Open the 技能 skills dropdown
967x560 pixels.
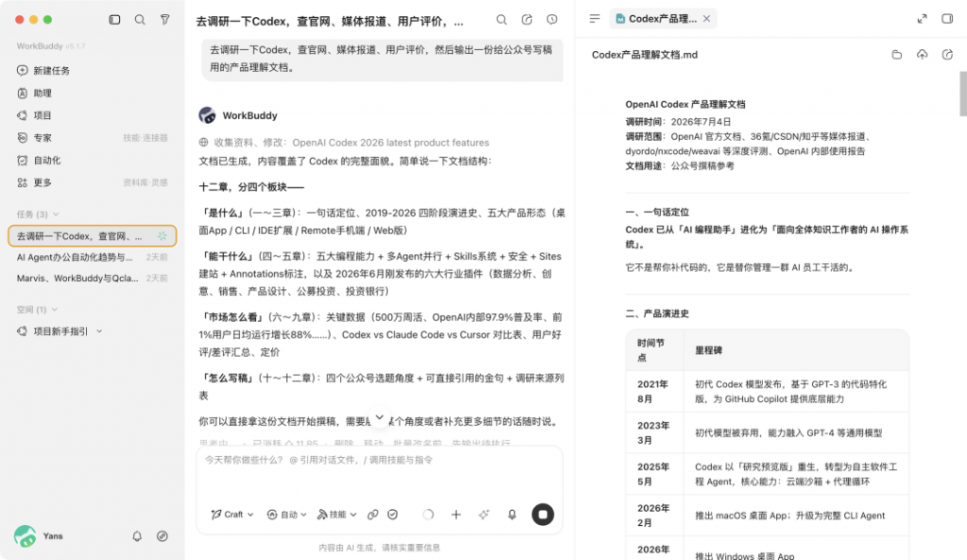coord(337,515)
